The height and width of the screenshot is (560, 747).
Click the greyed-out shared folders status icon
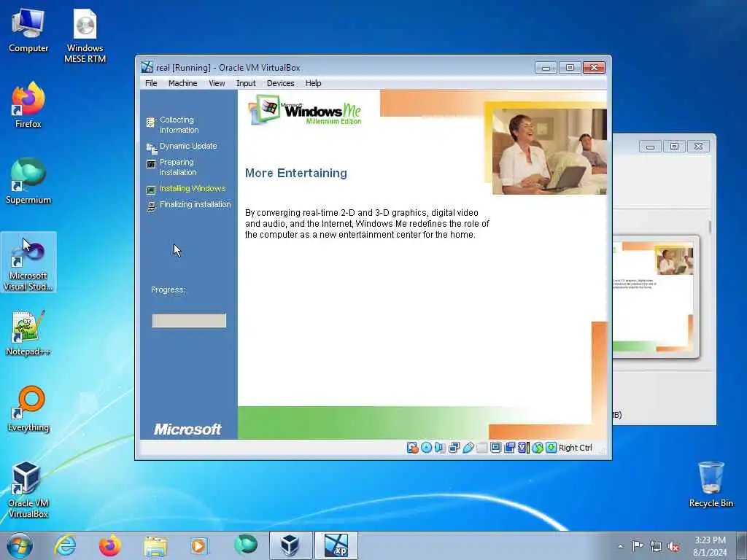tap(481, 448)
